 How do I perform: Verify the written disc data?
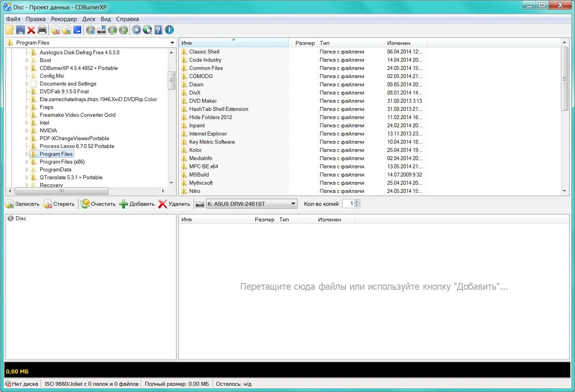(66, 30)
